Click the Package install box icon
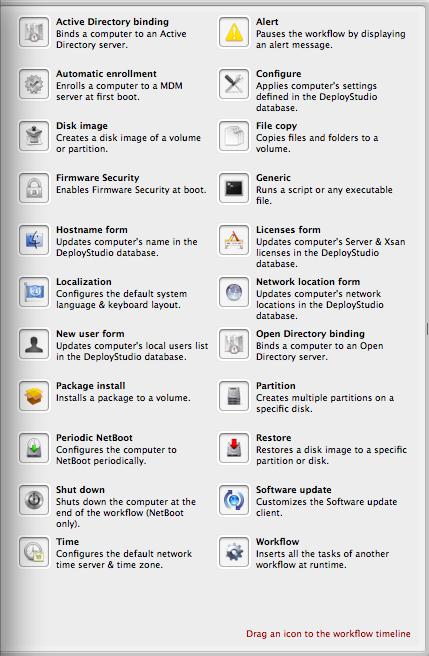Screen dimensions: 429x656 (x=34, y=396)
